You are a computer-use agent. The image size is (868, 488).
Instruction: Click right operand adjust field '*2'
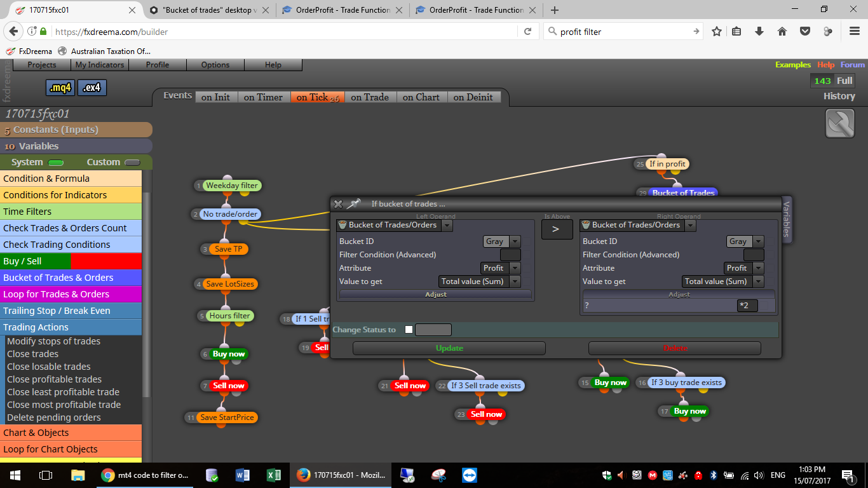[x=747, y=306]
